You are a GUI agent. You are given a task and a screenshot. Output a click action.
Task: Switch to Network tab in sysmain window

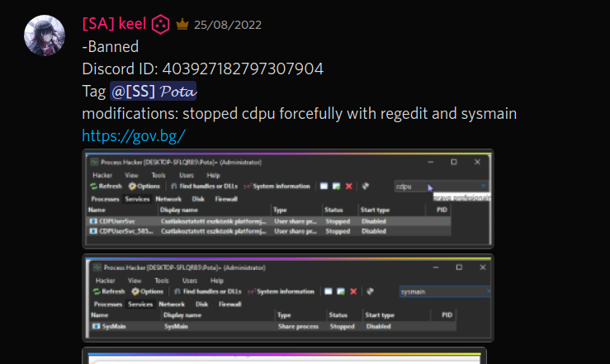[x=172, y=305]
